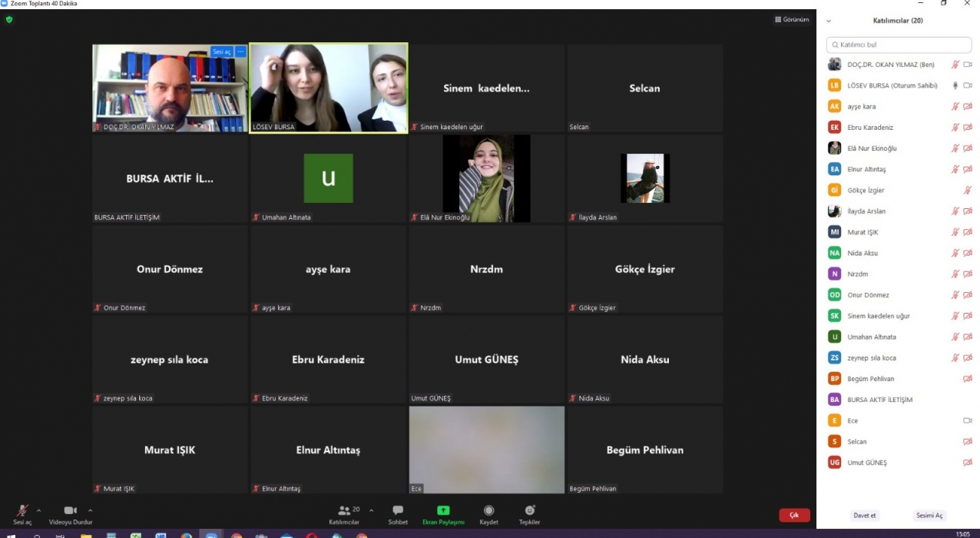Click the Katılımcı bul search field
This screenshot has width=980, height=538.
[x=899, y=45]
